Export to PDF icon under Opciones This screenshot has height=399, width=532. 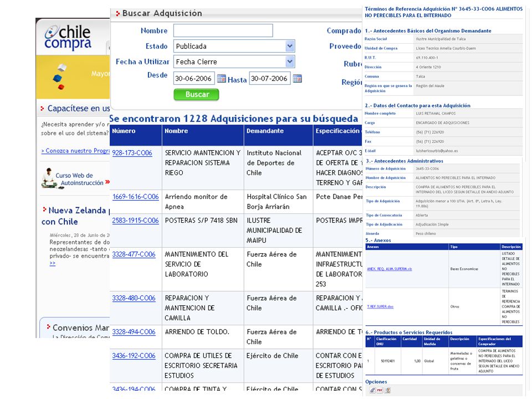[x=380, y=390]
